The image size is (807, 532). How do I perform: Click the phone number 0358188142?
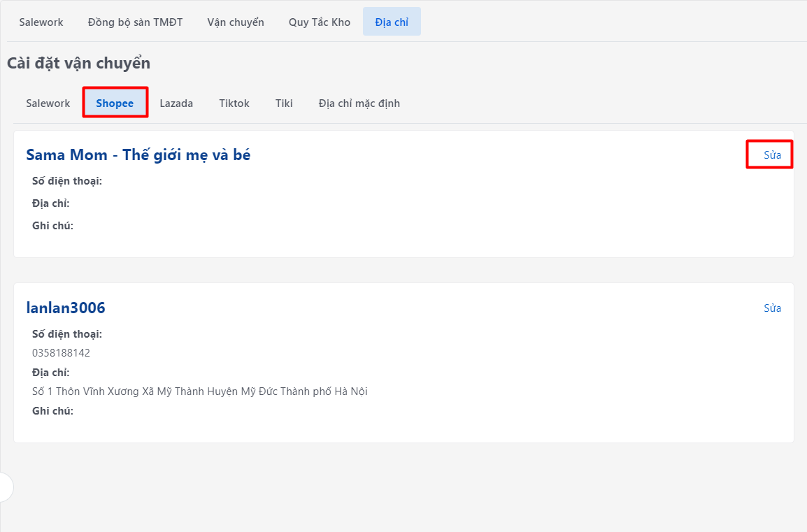tap(61, 353)
